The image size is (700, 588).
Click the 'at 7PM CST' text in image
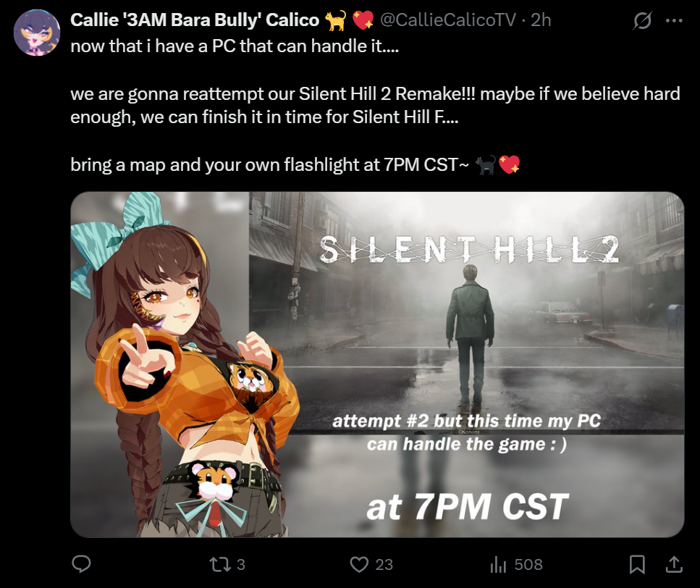coord(468,507)
